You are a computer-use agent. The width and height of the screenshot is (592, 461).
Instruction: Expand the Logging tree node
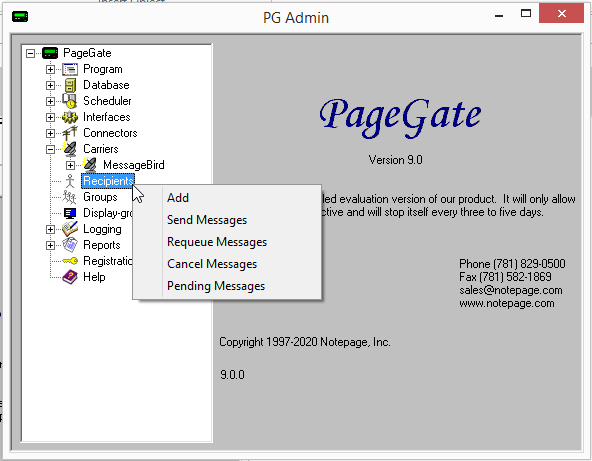[50, 229]
